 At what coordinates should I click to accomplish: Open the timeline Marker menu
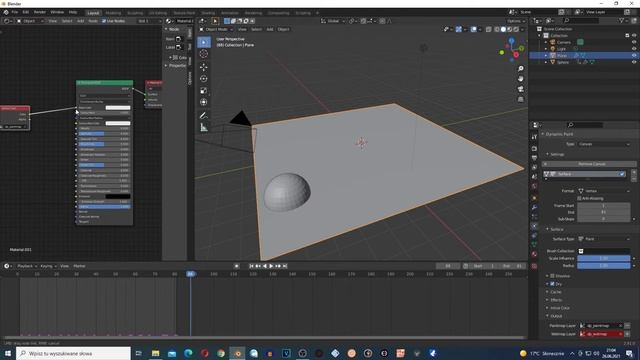[79, 266]
